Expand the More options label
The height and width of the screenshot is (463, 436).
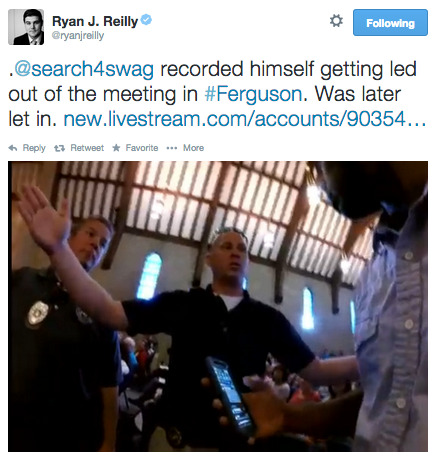click(193, 148)
